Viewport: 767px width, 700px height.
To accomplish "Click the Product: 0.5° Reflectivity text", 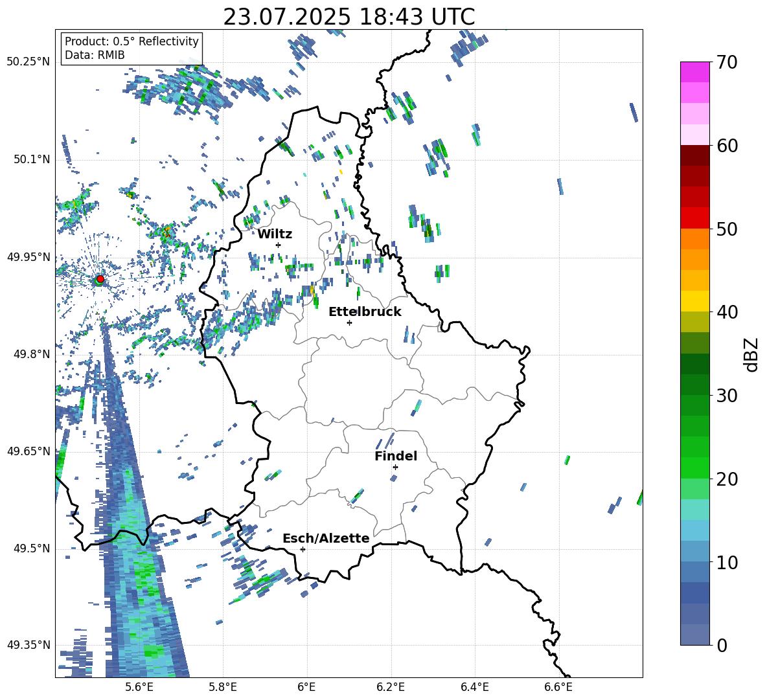I will 132,41.
